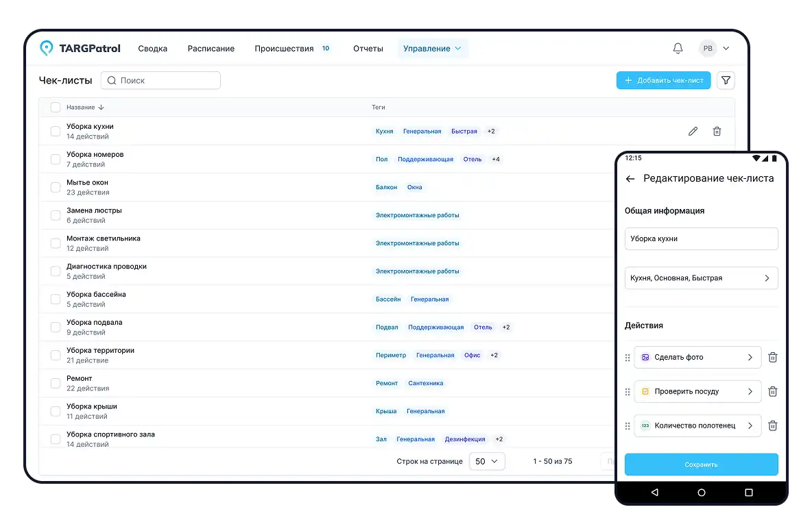Click the photo icon in Сделать фото

click(645, 357)
